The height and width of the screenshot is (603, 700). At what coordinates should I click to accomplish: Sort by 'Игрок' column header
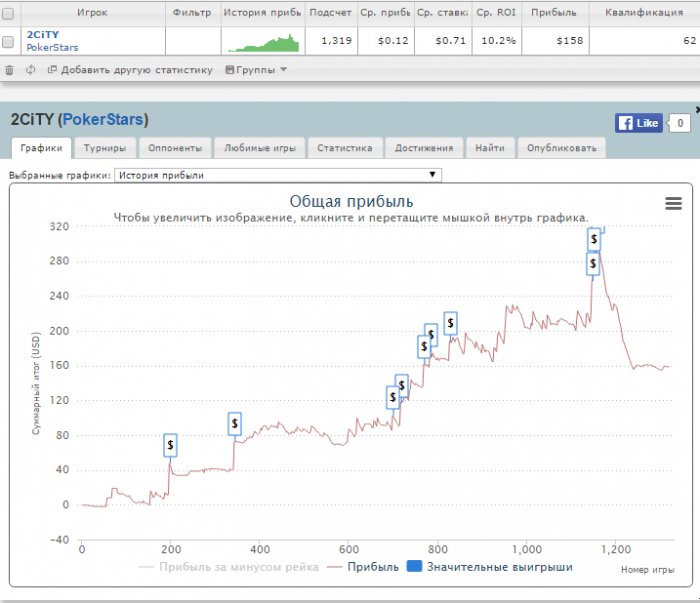pyautogui.click(x=92, y=12)
